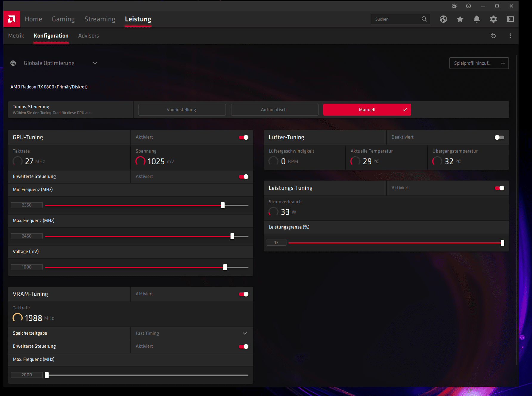This screenshot has height=396, width=532.
Task: Click the VRAM Max. Frequenz slider handle
Action: [x=47, y=375]
